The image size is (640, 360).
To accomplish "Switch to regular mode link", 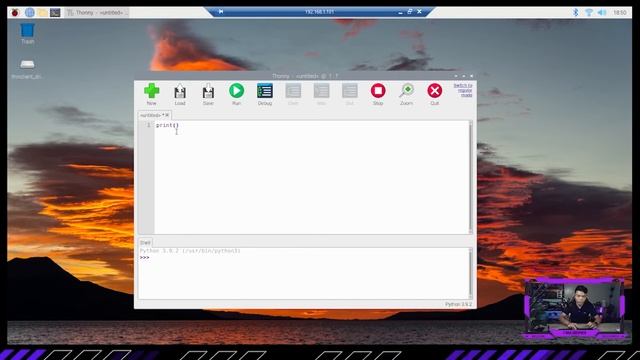I will pos(463,90).
